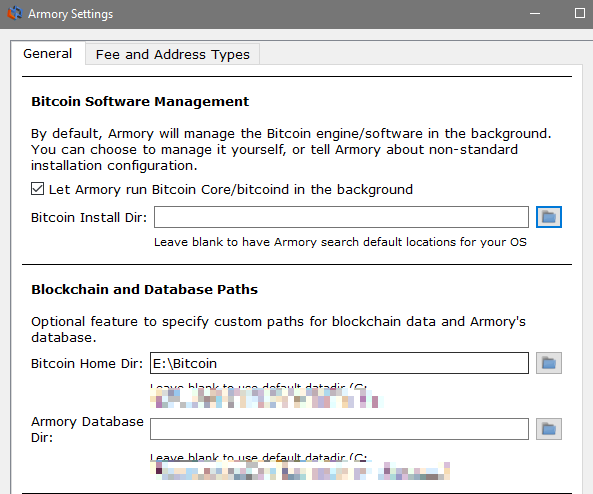
Task: Click the Armory logo in title bar
Action: (x=15, y=14)
